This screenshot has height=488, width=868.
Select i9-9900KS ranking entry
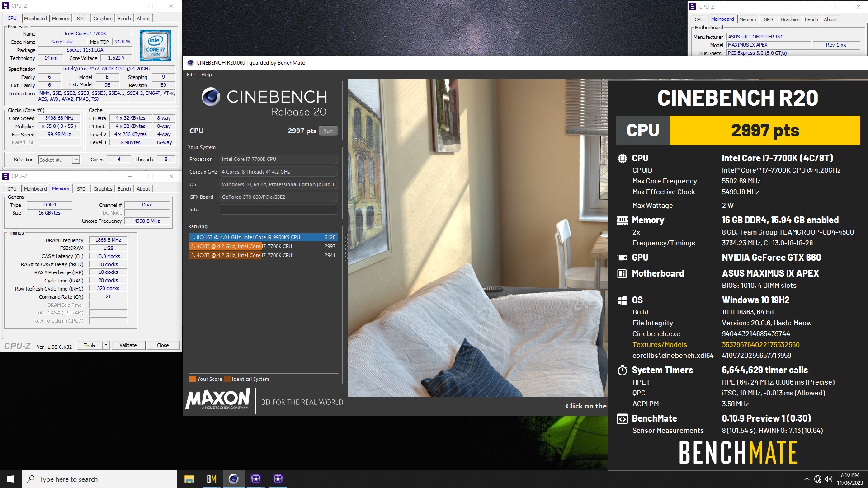pyautogui.click(x=263, y=237)
